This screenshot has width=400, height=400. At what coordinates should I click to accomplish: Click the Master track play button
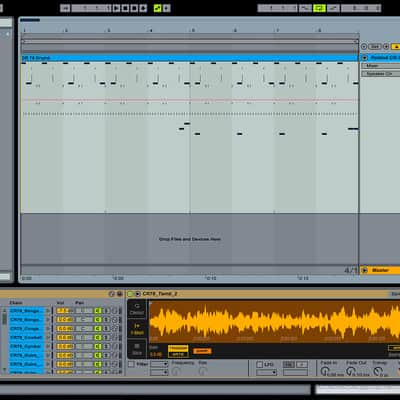(x=364, y=270)
